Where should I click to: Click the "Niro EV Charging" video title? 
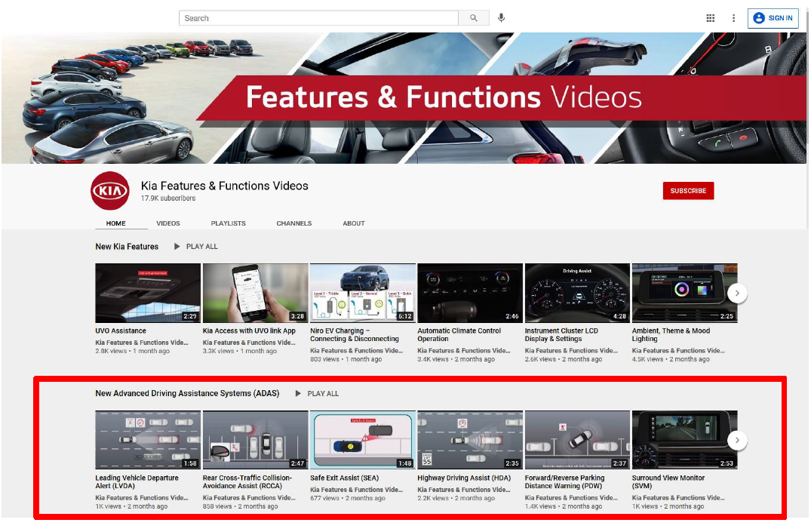click(355, 335)
